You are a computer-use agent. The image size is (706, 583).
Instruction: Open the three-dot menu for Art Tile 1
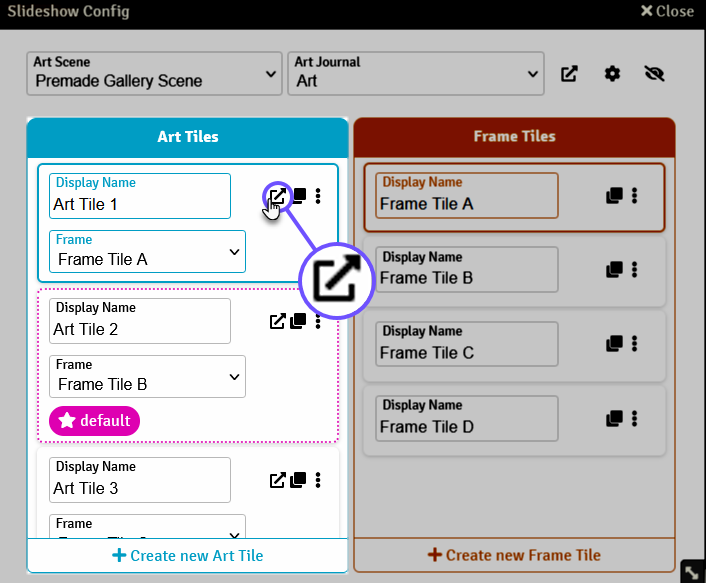(x=318, y=196)
